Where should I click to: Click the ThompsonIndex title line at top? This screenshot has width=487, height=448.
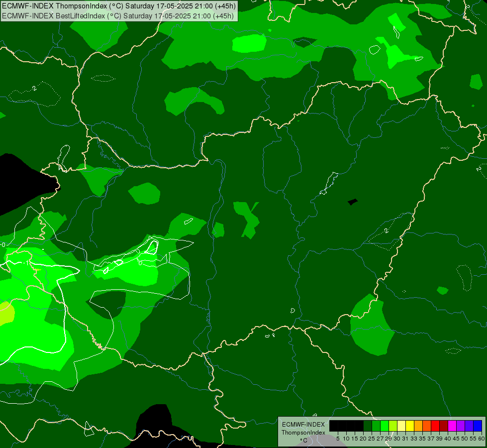119,6
